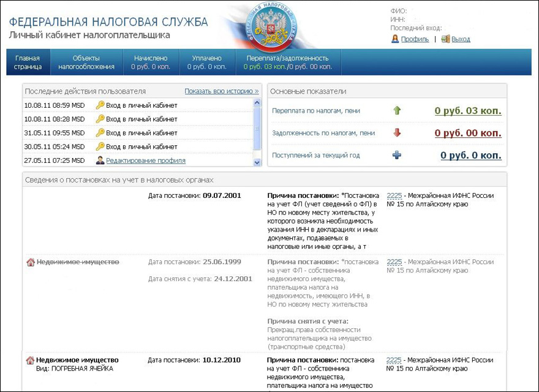This screenshot has height=392, width=539.
Task: Click the history list scrollbar down arrow
Action: (x=258, y=162)
